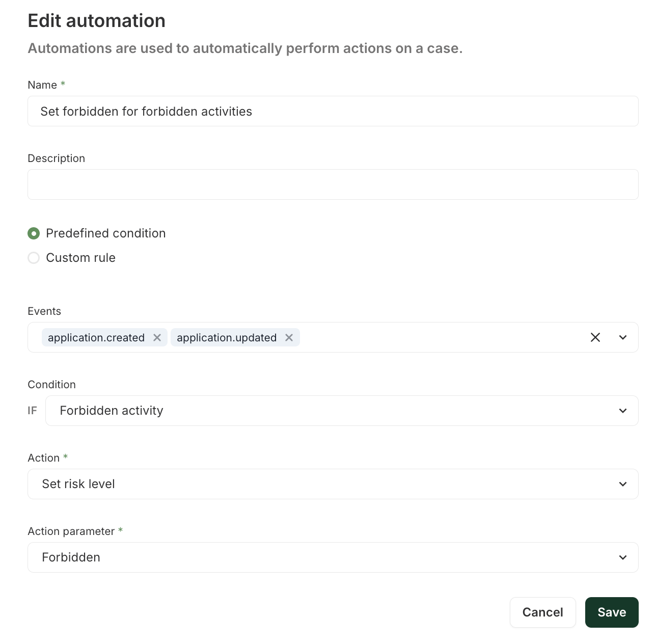Click the chevron arrow in Events field

pos(622,337)
